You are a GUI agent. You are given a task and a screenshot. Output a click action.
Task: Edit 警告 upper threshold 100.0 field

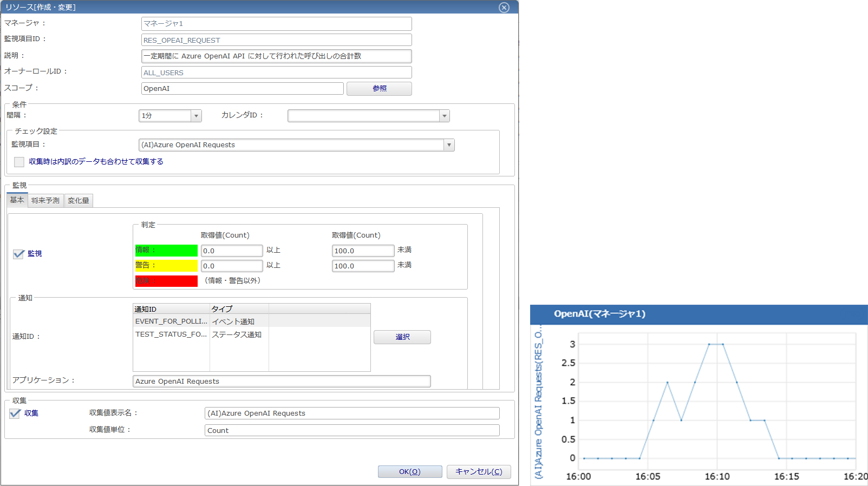tap(363, 266)
